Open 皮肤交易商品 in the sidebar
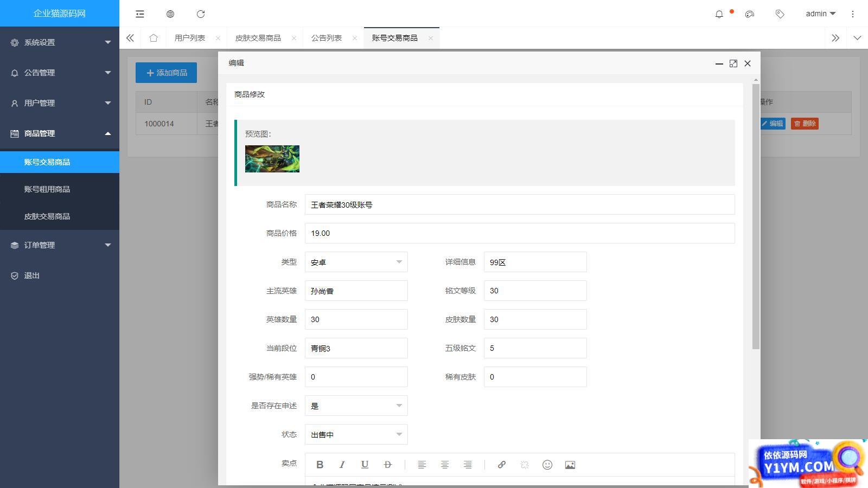This screenshot has height=488, width=868. point(60,216)
